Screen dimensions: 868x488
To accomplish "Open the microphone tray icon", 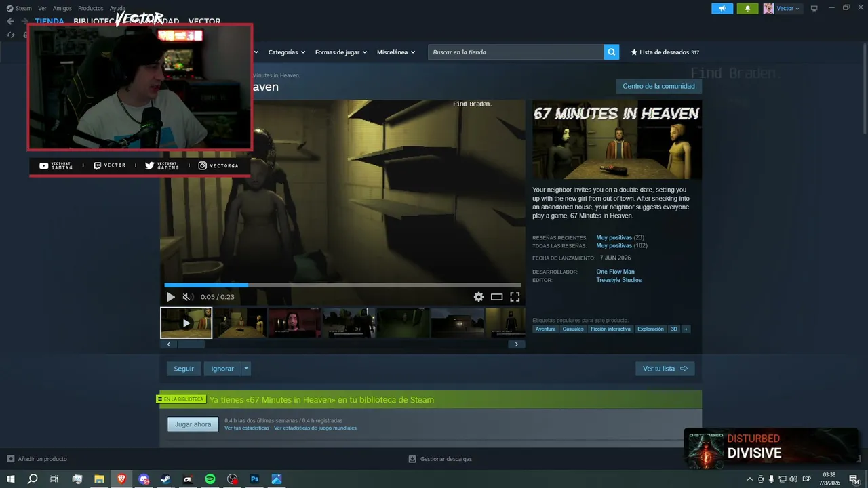I will coord(772,479).
